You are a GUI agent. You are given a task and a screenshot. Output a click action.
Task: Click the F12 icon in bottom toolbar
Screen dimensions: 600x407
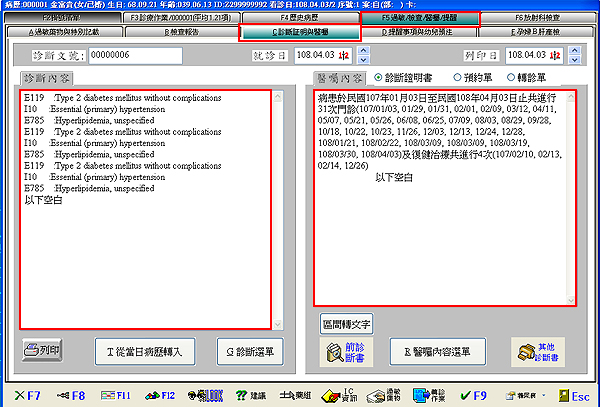pyautogui.click(x=160, y=396)
